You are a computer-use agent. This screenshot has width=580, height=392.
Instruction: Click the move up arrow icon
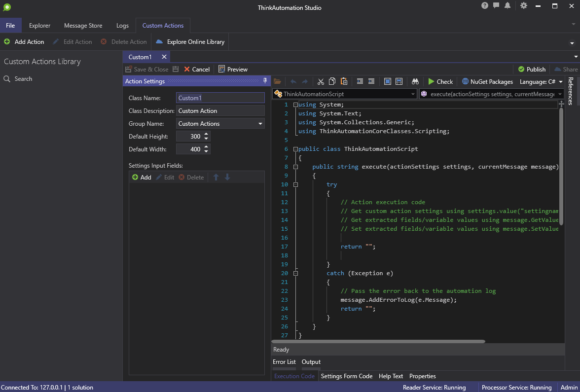click(x=216, y=178)
